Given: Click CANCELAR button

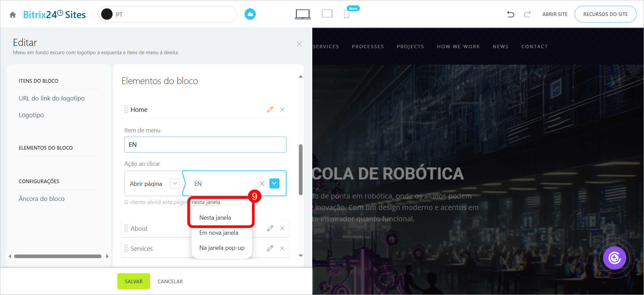Looking at the screenshot, I should coord(170,281).
